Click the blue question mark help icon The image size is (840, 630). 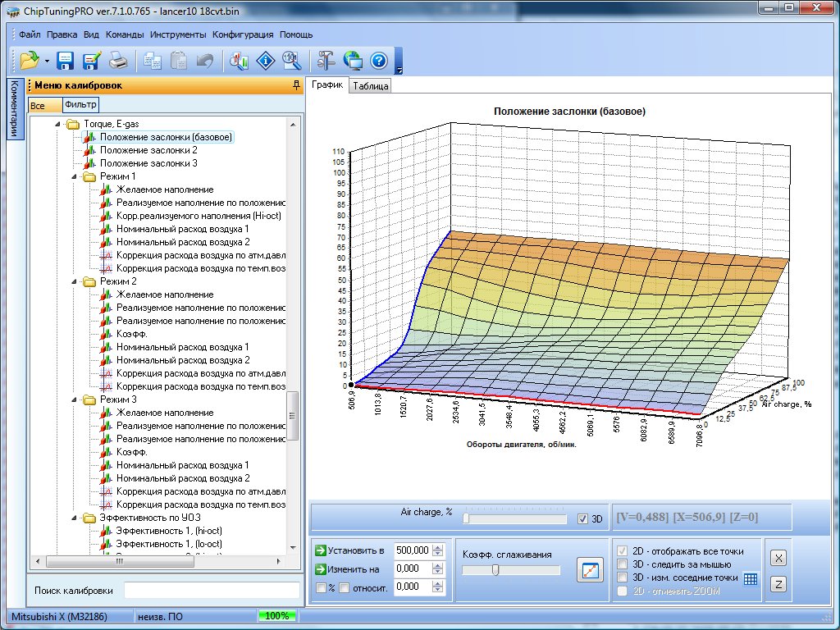(378, 60)
